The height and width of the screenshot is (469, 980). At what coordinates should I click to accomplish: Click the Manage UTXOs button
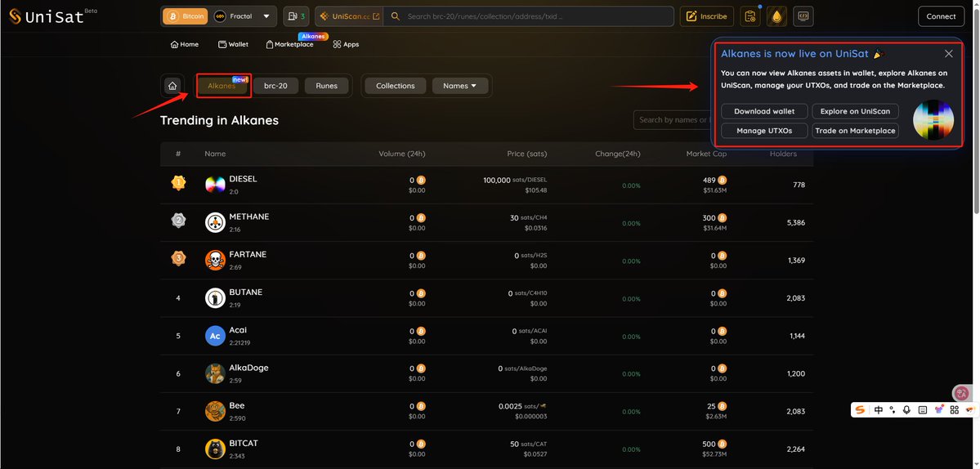764,131
